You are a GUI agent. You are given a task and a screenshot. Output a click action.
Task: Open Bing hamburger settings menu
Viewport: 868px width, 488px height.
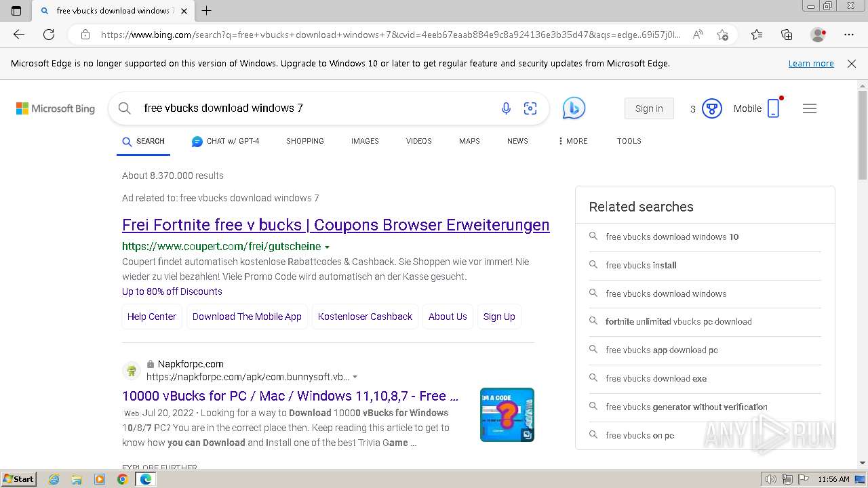[x=810, y=108]
